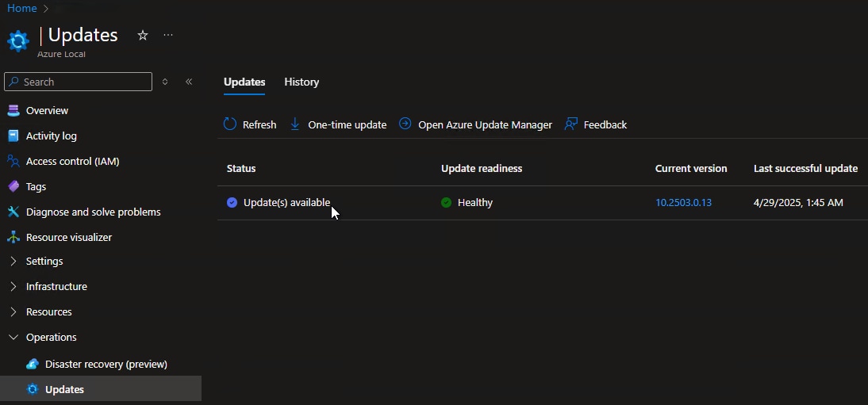Go to Home breadcrumb link
This screenshot has width=868, height=405.
coord(22,8)
